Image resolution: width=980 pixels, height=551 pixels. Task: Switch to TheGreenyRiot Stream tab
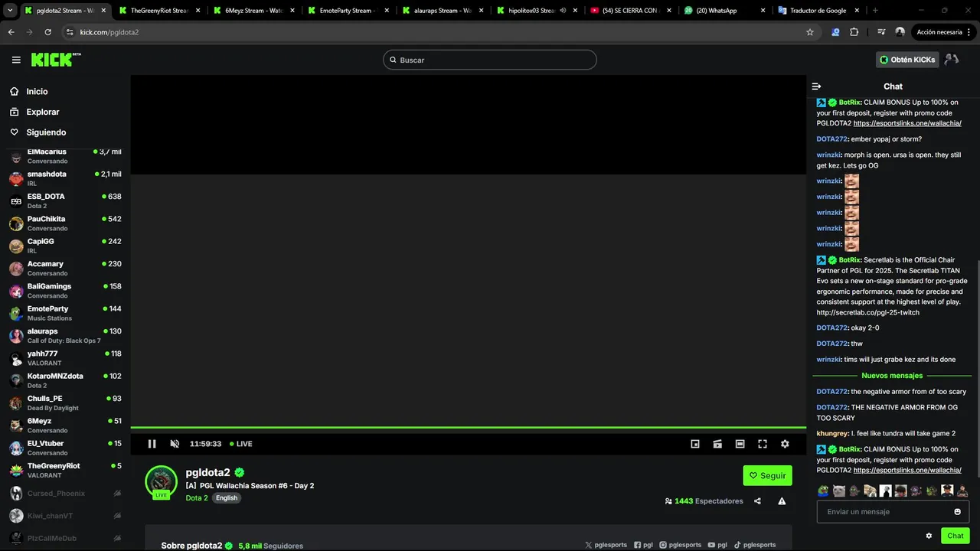pyautogui.click(x=158, y=11)
